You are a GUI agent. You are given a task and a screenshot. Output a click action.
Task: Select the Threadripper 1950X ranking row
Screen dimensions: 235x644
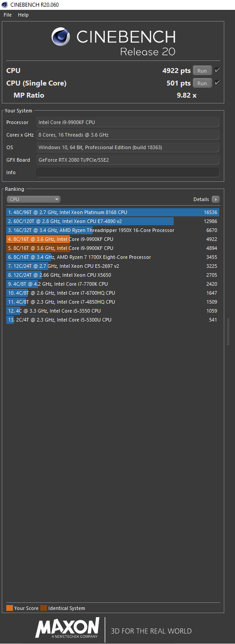(x=113, y=230)
